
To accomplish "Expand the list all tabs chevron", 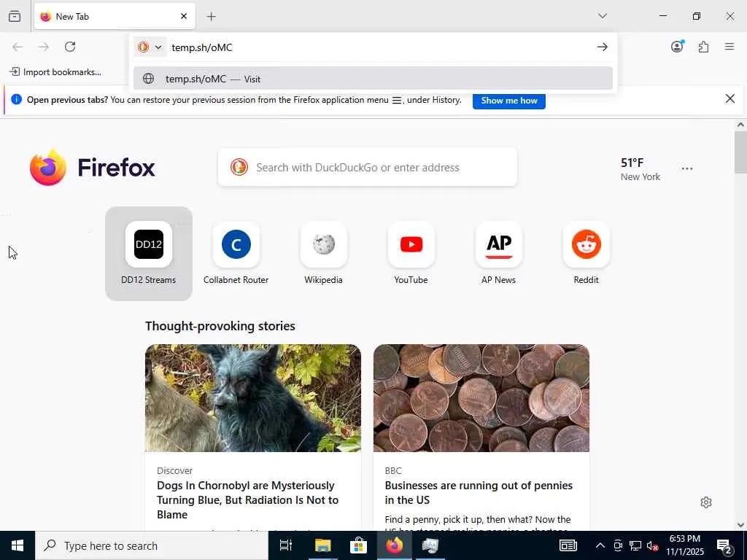I will 603,16.
